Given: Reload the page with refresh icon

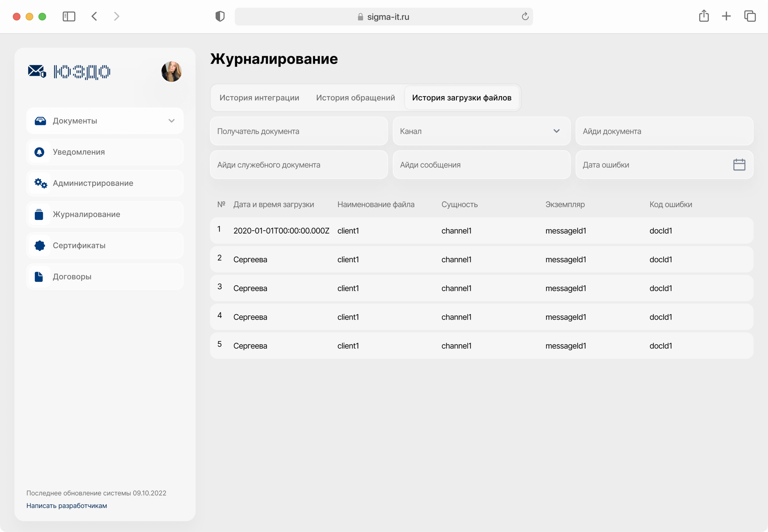Looking at the screenshot, I should click(x=525, y=16).
